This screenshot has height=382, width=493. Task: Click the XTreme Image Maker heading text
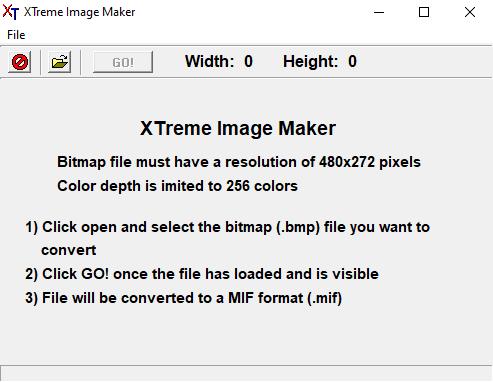tap(238, 128)
